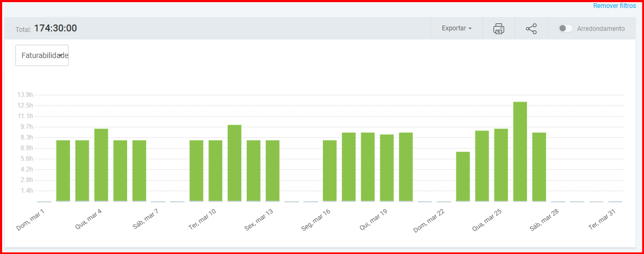Image resolution: width=644 pixels, height=254 pixels.
Task: Click the Remover filtros link
Action: pos(614,6)
